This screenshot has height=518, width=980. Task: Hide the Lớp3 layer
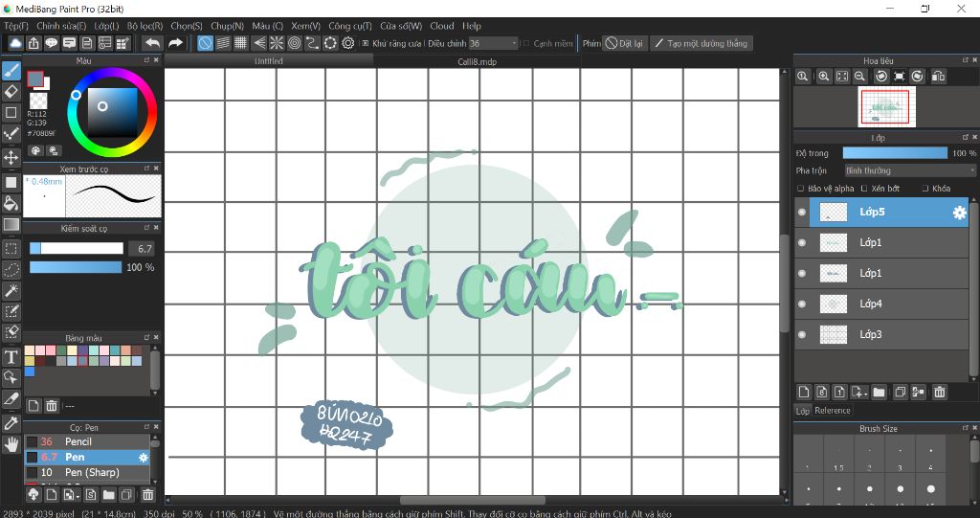[x=802, y=335]
